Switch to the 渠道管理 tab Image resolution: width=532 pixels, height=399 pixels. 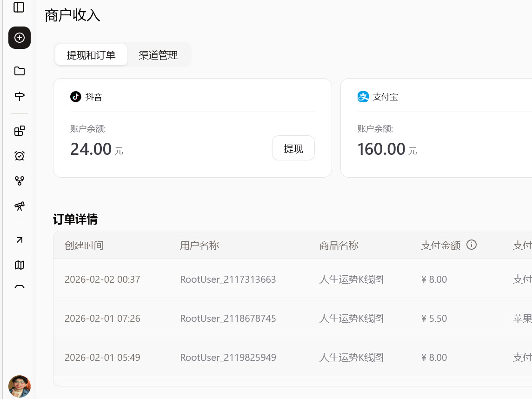pos(158,55)
